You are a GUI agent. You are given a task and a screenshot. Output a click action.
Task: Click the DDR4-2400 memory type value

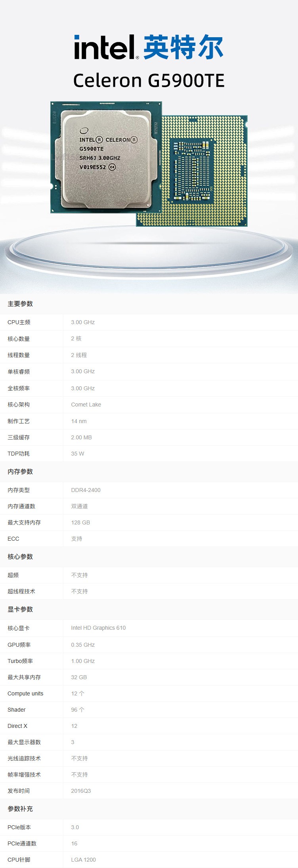point(86,490)
